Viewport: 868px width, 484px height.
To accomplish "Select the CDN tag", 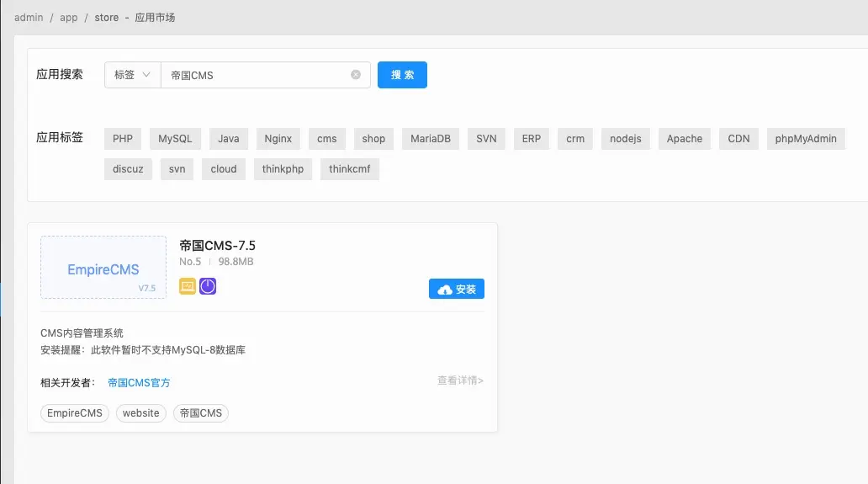I will tap(738, 138).
